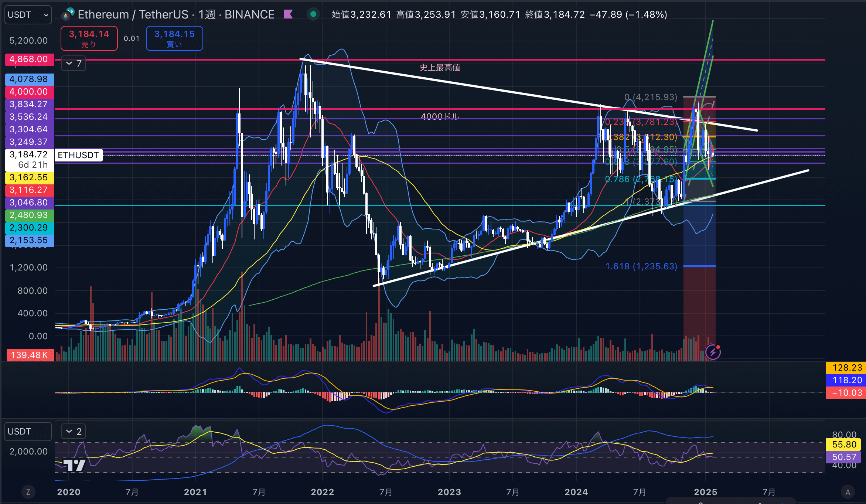Select the red 3,116.27 price label
Image resolution: width=866 pixels, height=504 pixels.
(29, 190)
